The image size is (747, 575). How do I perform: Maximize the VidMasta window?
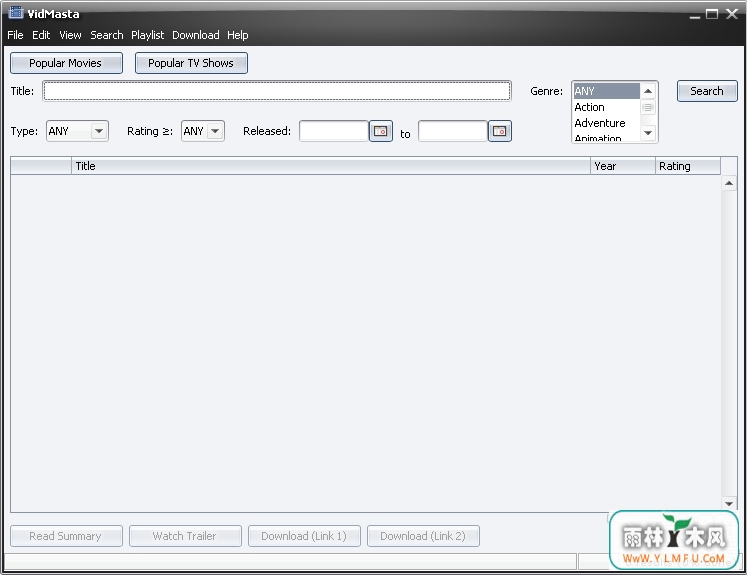click(712, 14)
